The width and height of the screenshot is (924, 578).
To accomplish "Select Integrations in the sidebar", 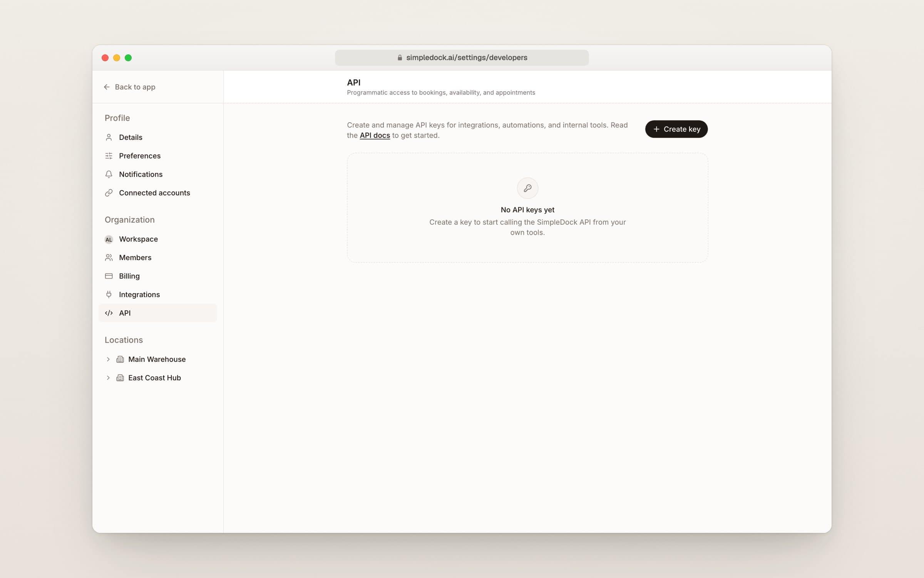I will (158, 294).
